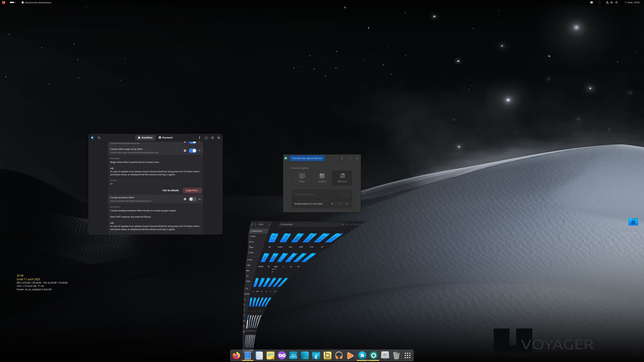Viewport: 644px width, 362px height.
Task: Click Prendre une capture d'écran button
Action: (307, 158)
